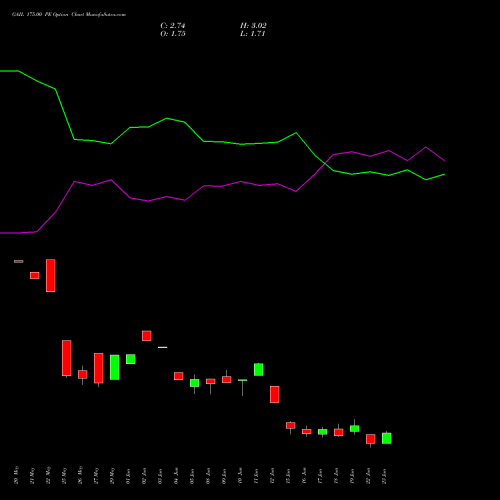Click the green candle for 29 May
500x500 pixels.
click(115, 367)
